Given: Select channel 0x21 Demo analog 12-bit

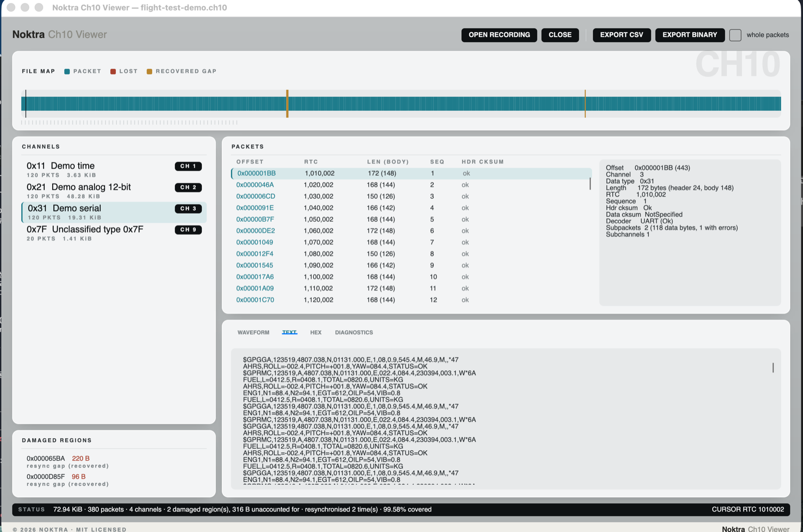Looking at the screenshot, I should pos(114,191).
